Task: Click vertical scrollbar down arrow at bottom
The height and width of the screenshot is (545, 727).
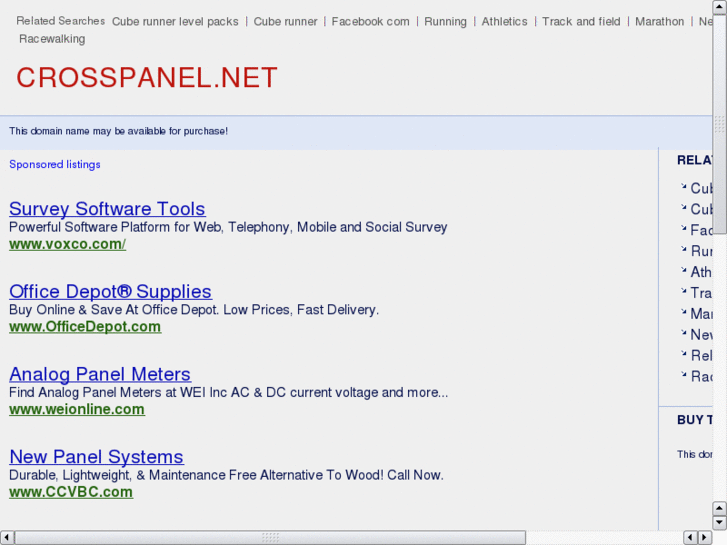Action: point(719,523)
